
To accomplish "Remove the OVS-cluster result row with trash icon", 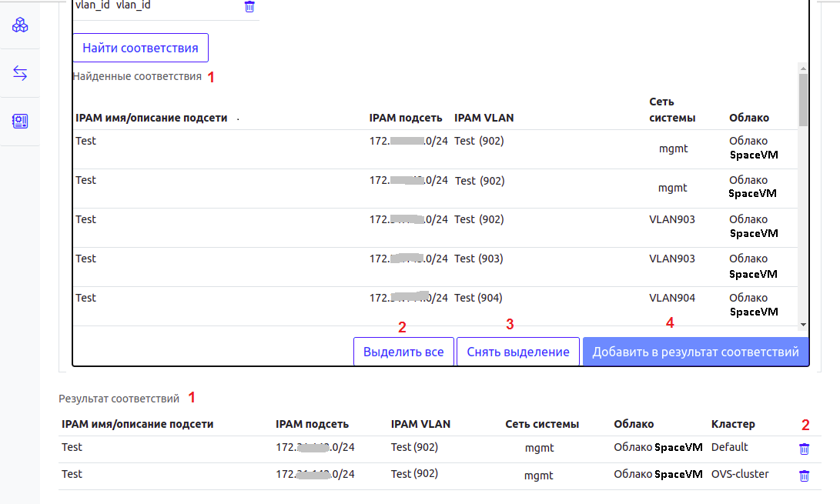I will (x=804, y=476).
